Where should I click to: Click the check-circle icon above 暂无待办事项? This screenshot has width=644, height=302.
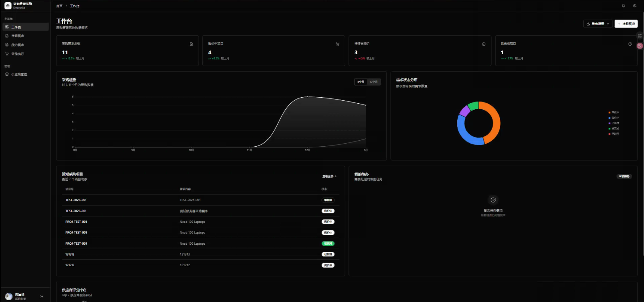coord(493,200)
